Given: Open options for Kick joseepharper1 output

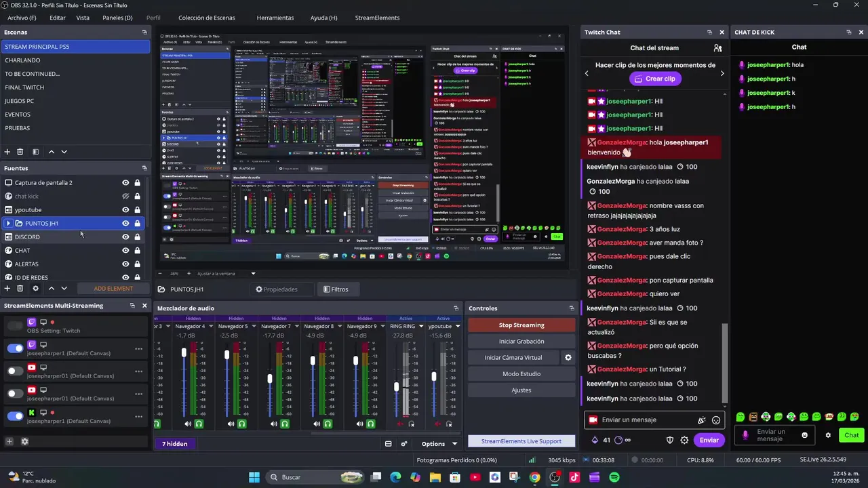Looking at the screenshot, I should [x=138, y=416].
